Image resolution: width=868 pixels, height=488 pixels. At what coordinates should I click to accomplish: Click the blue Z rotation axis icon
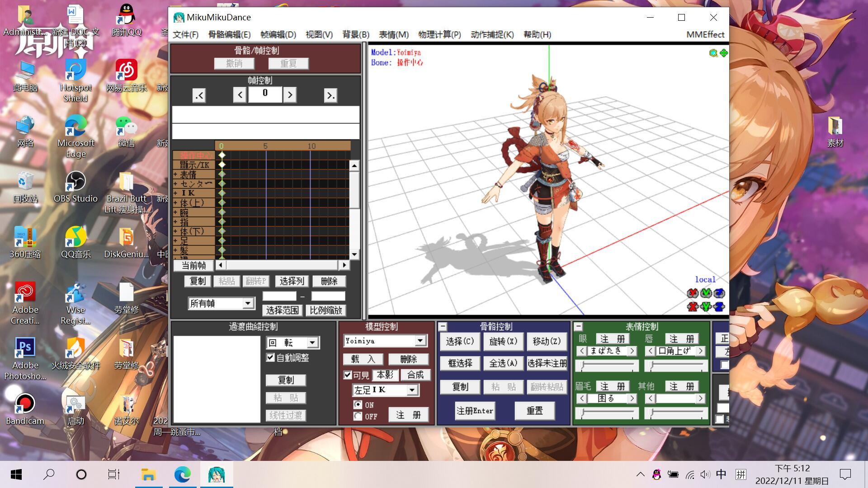pyautogui.click(x=719, y=293)
